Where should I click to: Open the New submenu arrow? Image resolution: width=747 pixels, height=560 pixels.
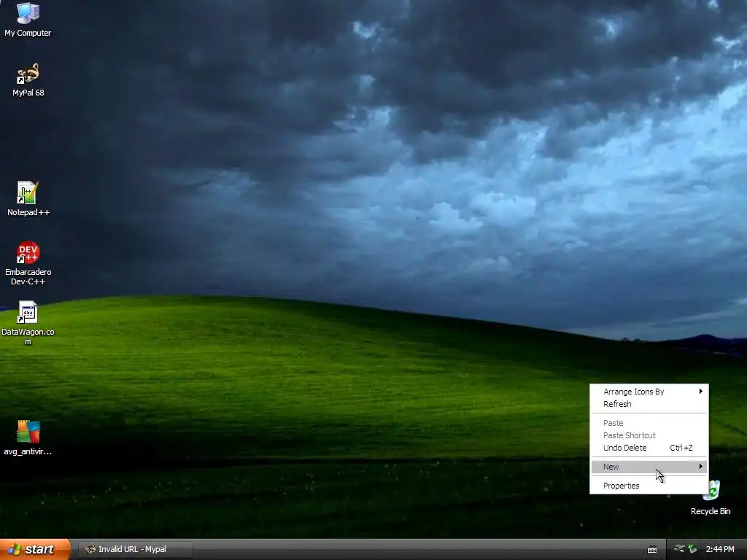tap(701, 466)
